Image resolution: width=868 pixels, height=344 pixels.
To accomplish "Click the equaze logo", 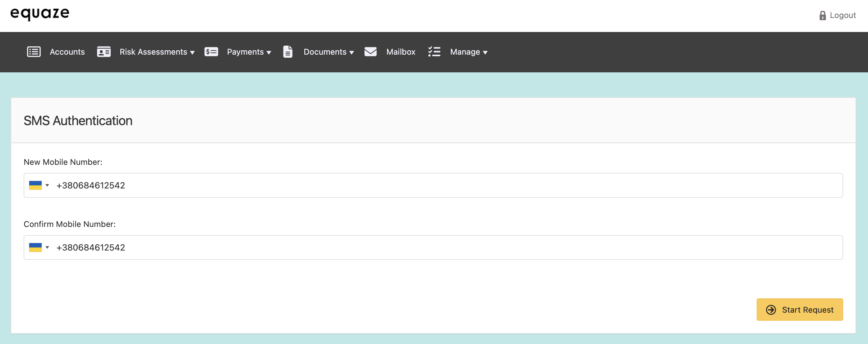I will click(40, 13).
